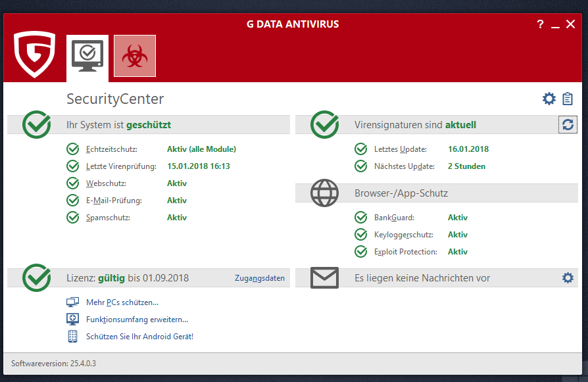Click the checkmark icon next to Spamschutz

click(73, 218)
